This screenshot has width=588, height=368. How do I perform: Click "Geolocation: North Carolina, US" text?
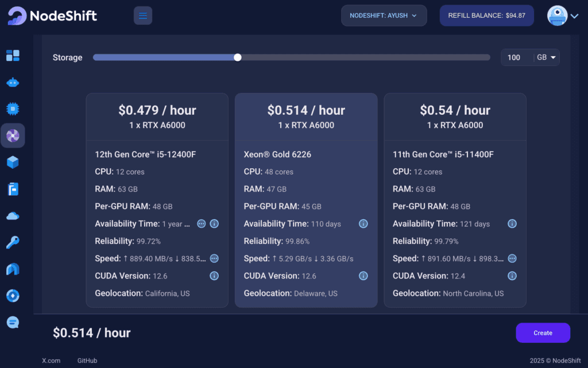(448, 293)
